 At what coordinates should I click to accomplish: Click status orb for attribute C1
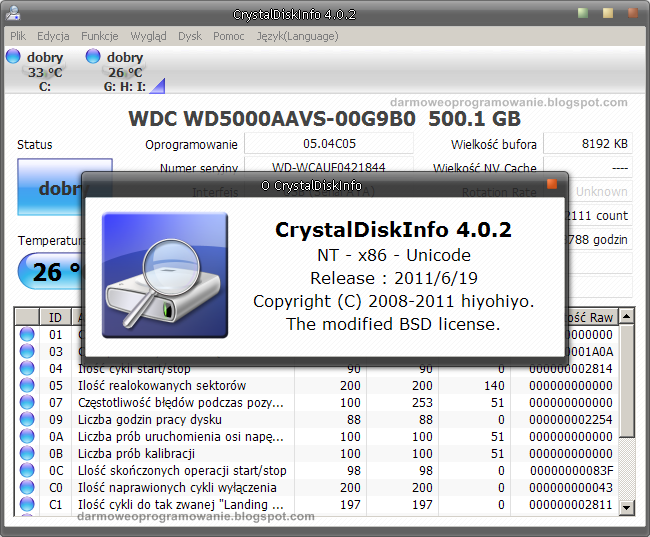(27, 504)
